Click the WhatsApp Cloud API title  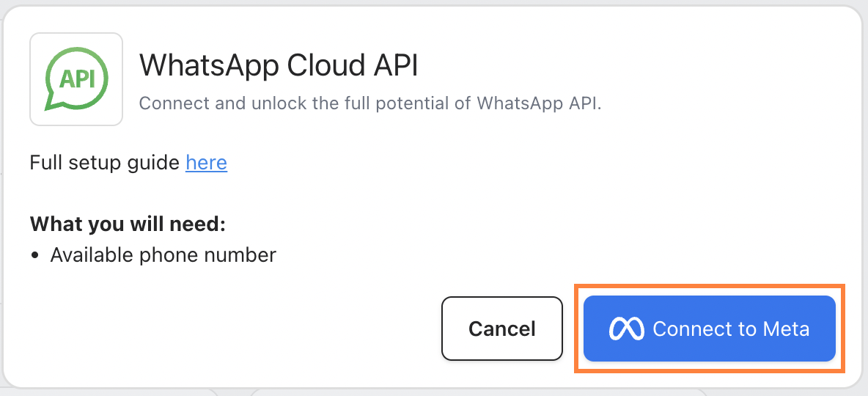(x=279, y=66)
